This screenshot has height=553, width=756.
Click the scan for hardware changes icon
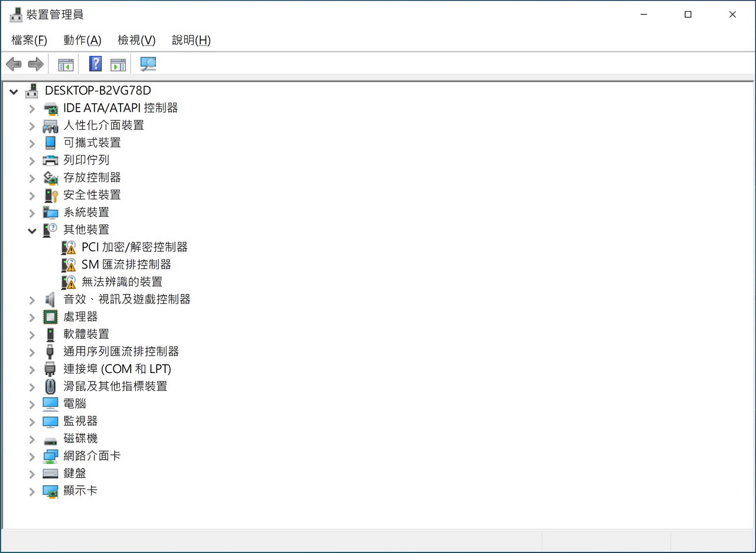coord(148,64)
